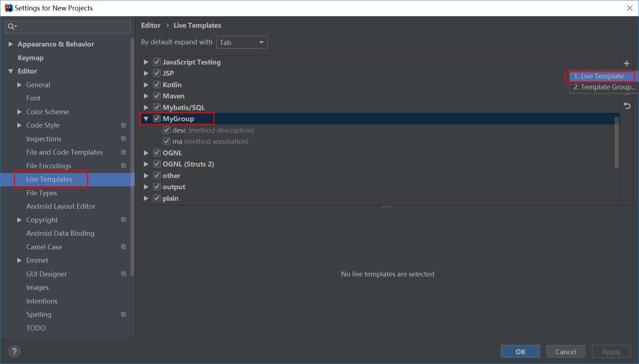Click the Apply button
This screenshot has width=639, height=364.
611,351
